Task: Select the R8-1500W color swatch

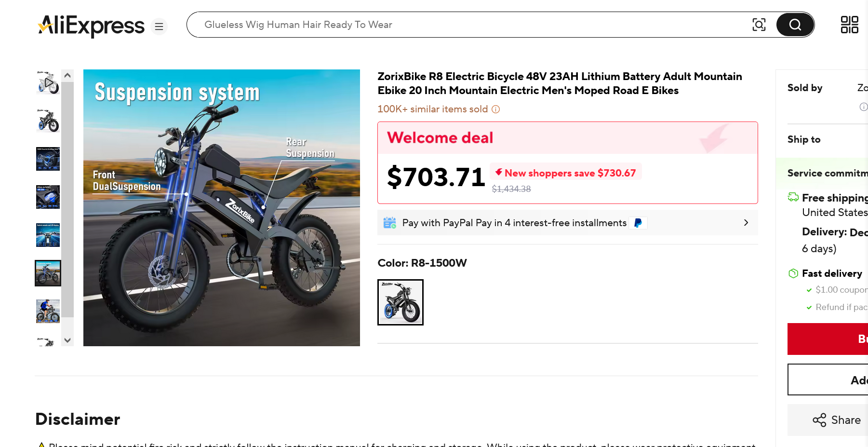Action: click(x=400, y=302)
